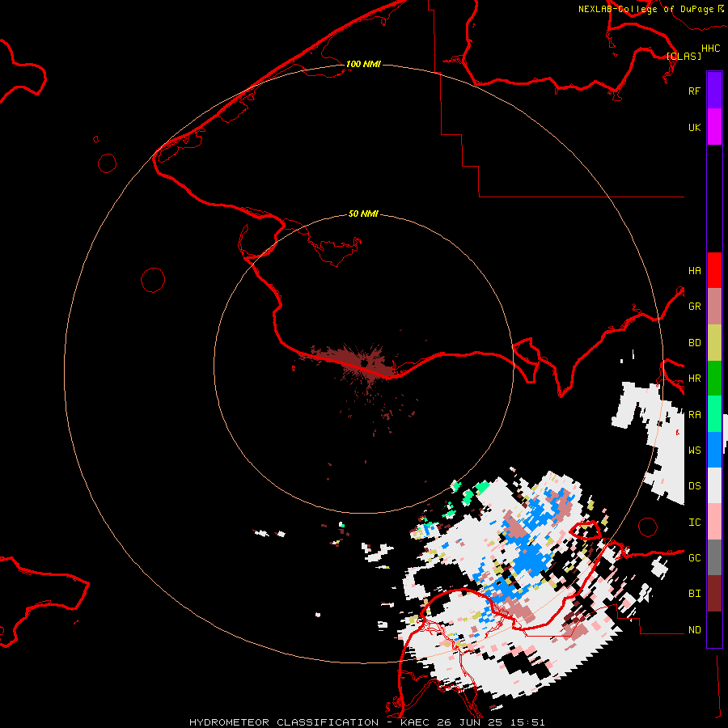Click the BD legend label
Viewport: 728px width, 728px height.
coord(695,343)
